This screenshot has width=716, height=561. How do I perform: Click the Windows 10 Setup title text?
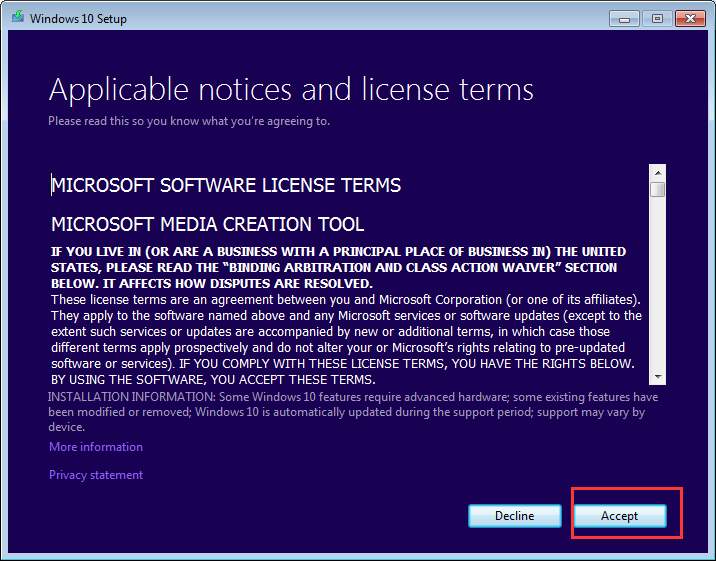coord(78,18)
